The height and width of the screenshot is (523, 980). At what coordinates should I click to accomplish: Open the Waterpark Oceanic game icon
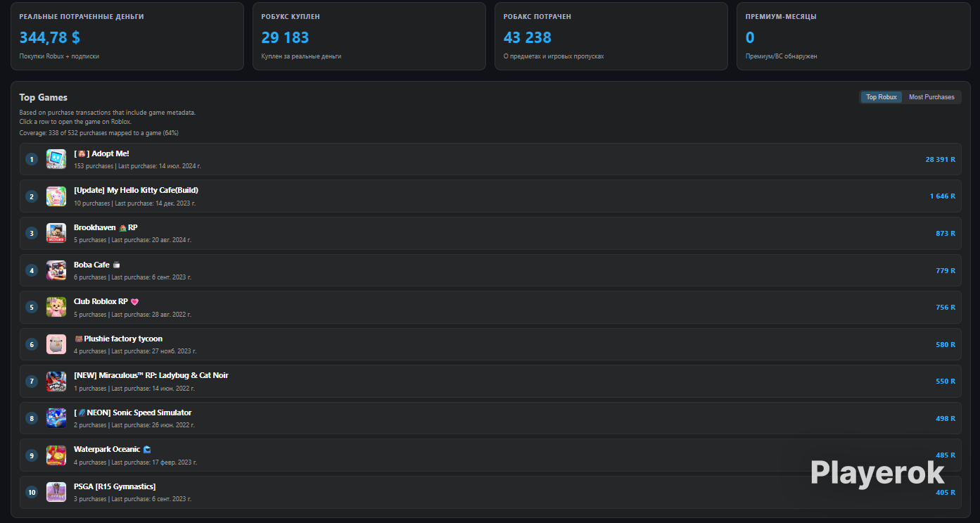[56, 455]
